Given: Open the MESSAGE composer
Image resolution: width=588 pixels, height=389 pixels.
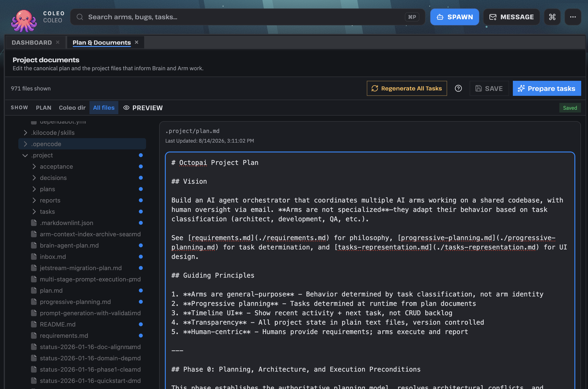Looking at the screenshot, I should 511,17.
